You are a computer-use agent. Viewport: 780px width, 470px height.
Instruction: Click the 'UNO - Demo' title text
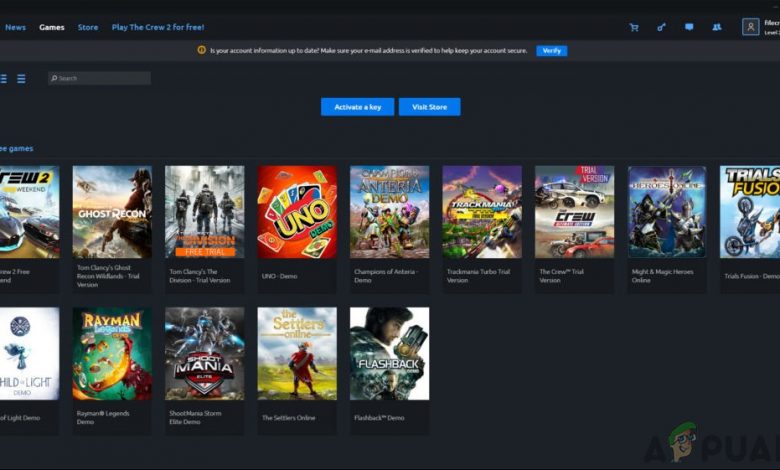279,276
